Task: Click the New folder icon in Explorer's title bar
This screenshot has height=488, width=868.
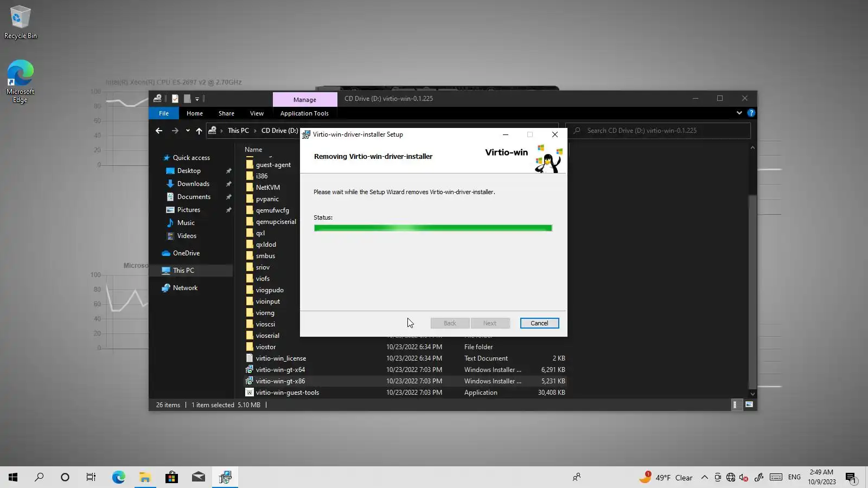Action: click(187, 99)
